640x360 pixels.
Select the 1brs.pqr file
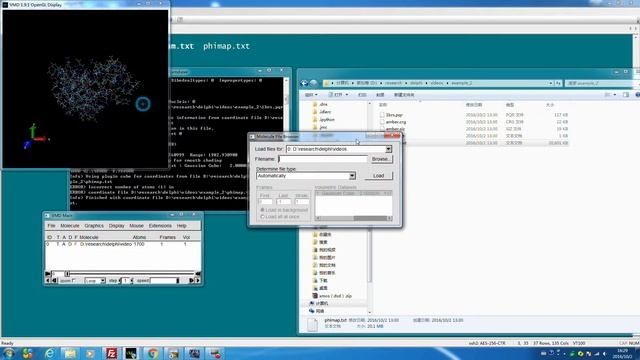[x=394, y=115]
